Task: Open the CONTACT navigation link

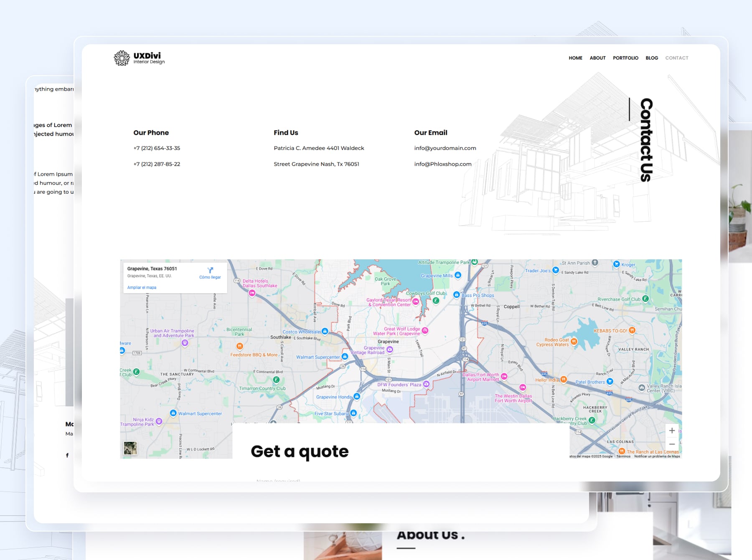Action: pos(676,58)
